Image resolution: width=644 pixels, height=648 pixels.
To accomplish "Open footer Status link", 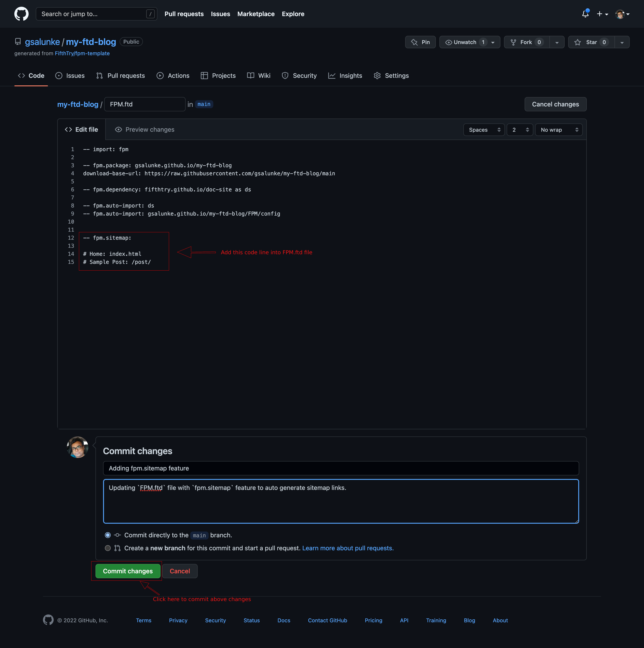I will coord(252,620).
